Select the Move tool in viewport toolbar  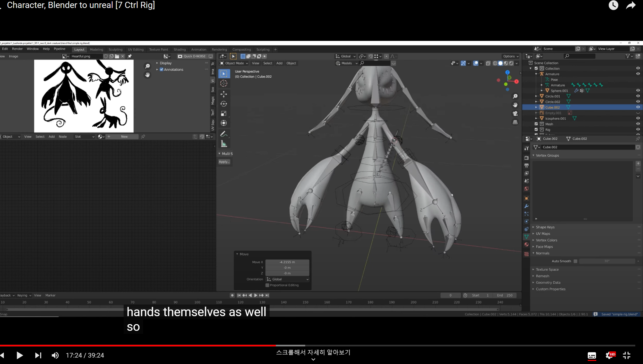click(224, 94)
